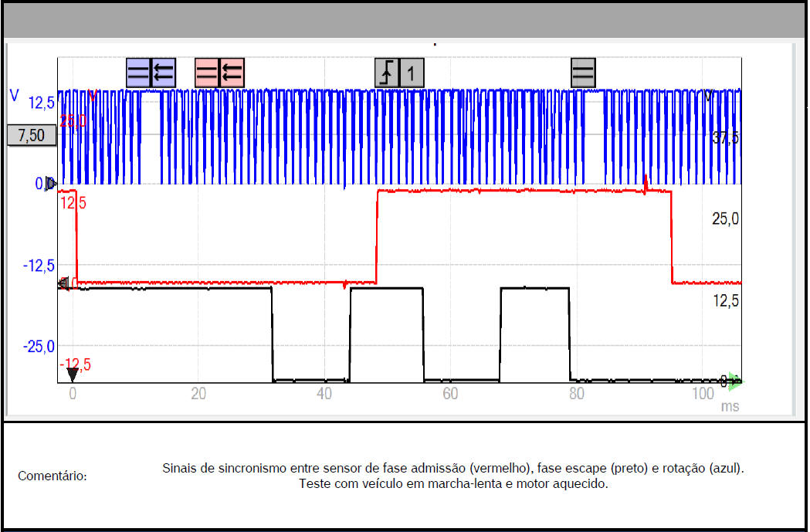Select the black trigger time marker at 0 ms
Screen dimensions: 810x532
pyautogui.click(x=72, y=375)
